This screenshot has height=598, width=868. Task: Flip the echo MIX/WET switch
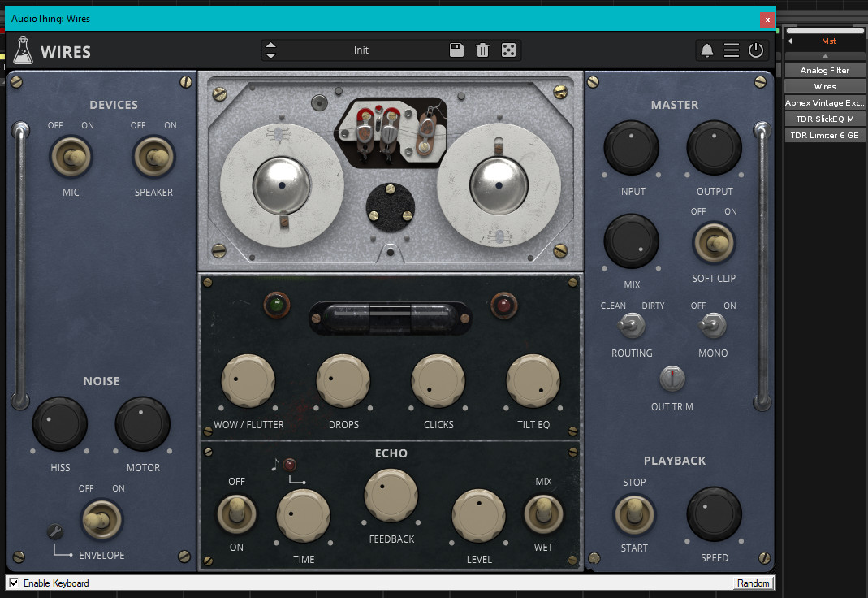pos(543,514)
